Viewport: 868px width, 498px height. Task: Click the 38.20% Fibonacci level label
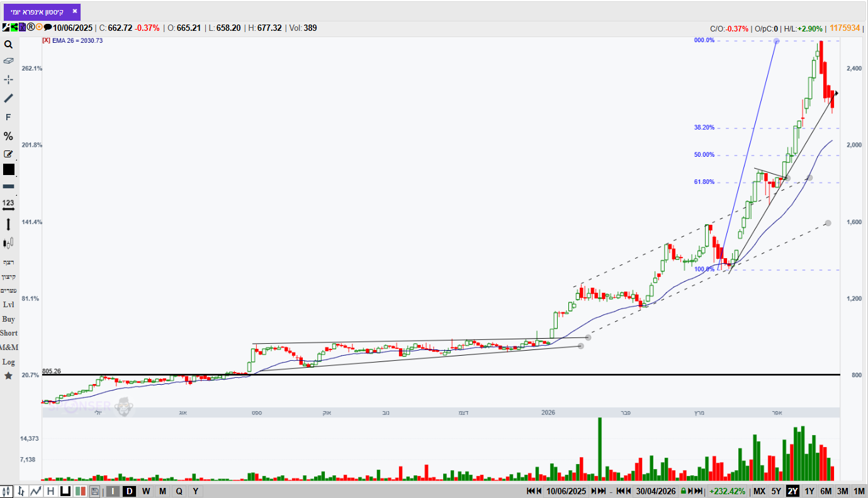704,127
